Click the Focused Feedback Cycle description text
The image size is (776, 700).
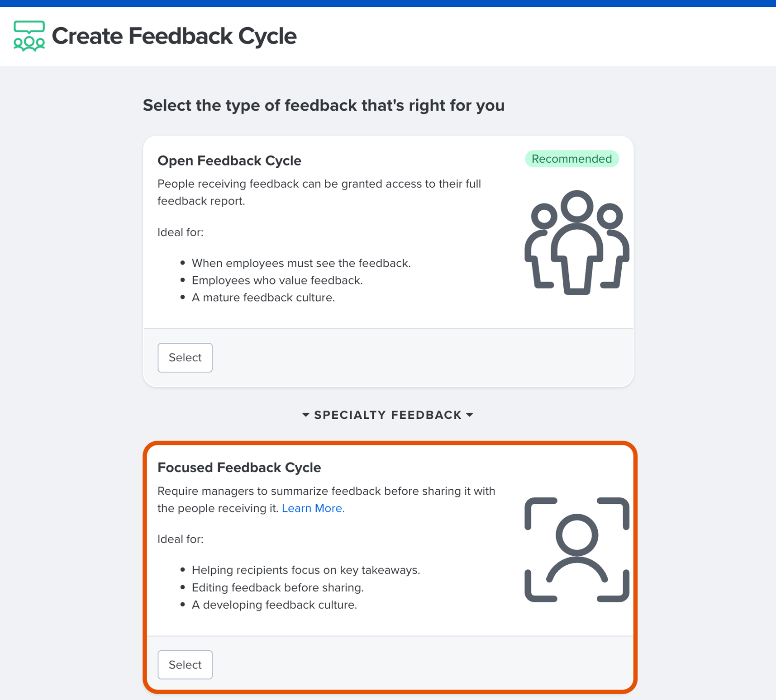[x=326, y=499]
